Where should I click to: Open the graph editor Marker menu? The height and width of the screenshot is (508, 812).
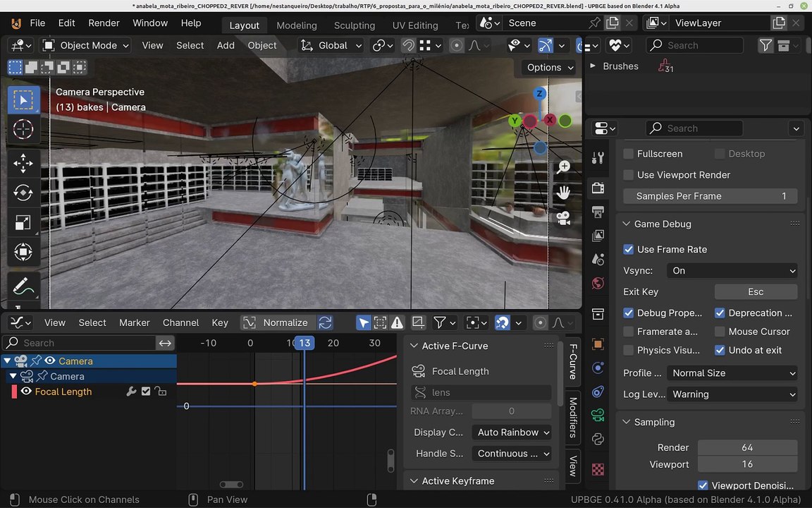pos(134,322)
